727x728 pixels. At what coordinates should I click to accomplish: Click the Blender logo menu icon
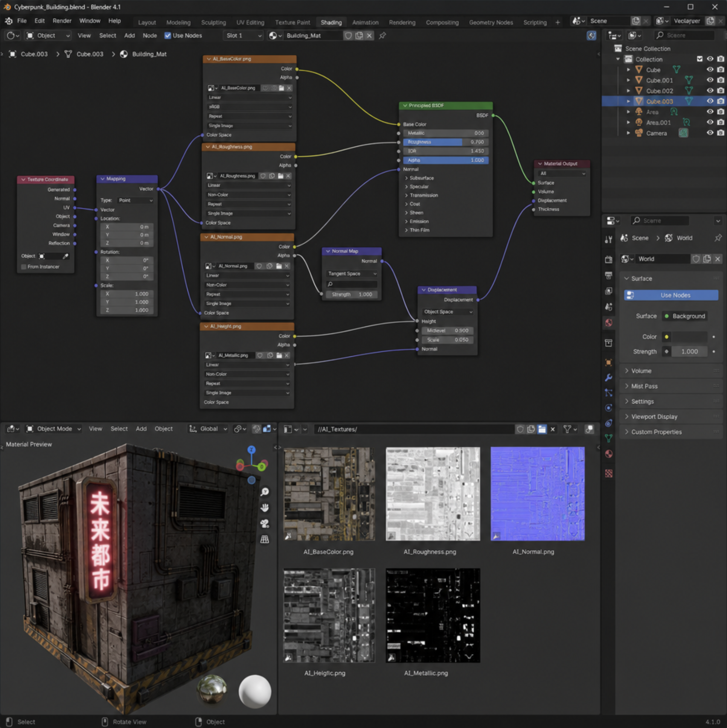click(9, 21)
